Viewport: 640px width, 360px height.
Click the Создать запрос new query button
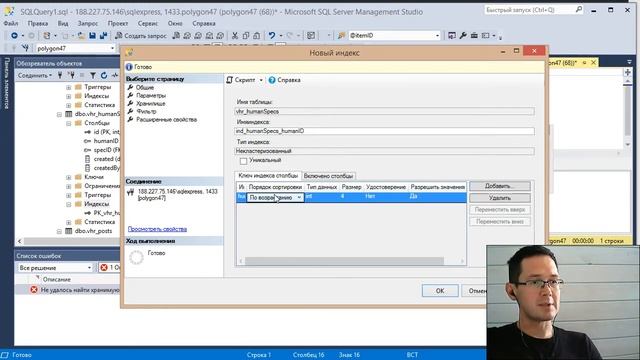pos(141,36)
